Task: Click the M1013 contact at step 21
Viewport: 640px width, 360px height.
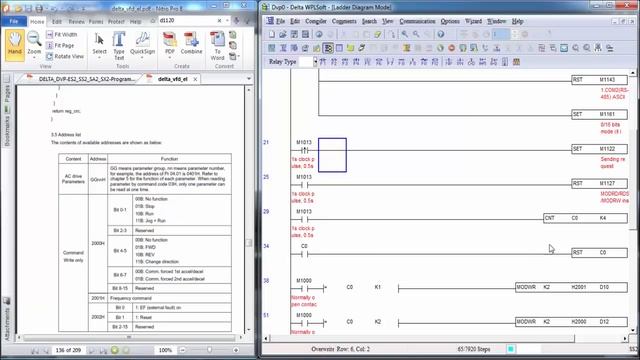Action: [x=304, y=150]
